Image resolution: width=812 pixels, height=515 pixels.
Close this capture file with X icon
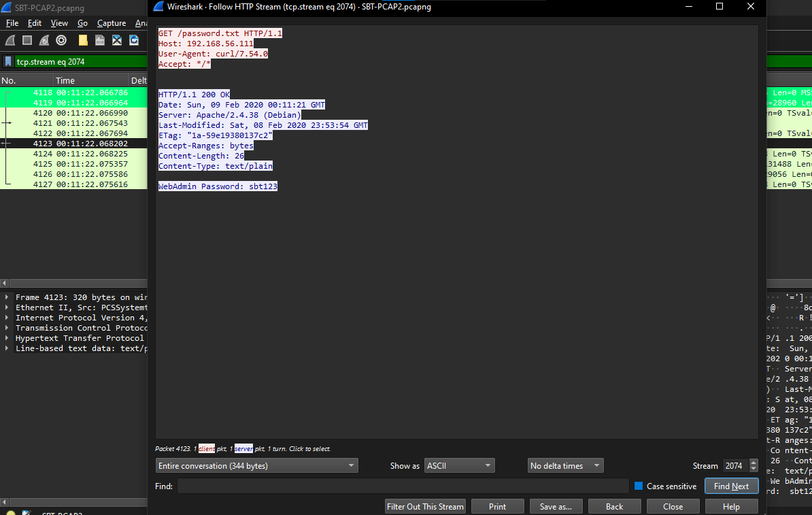(x=117, y=40)
